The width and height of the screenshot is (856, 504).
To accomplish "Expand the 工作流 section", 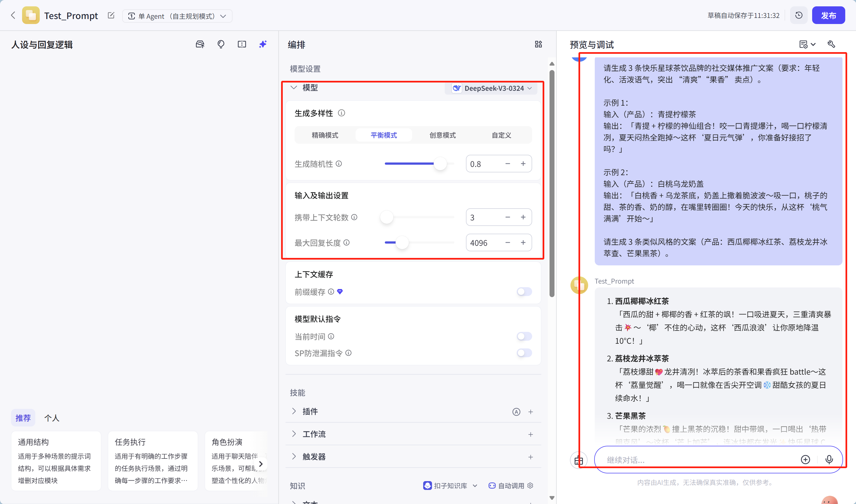I will (294, 434).
